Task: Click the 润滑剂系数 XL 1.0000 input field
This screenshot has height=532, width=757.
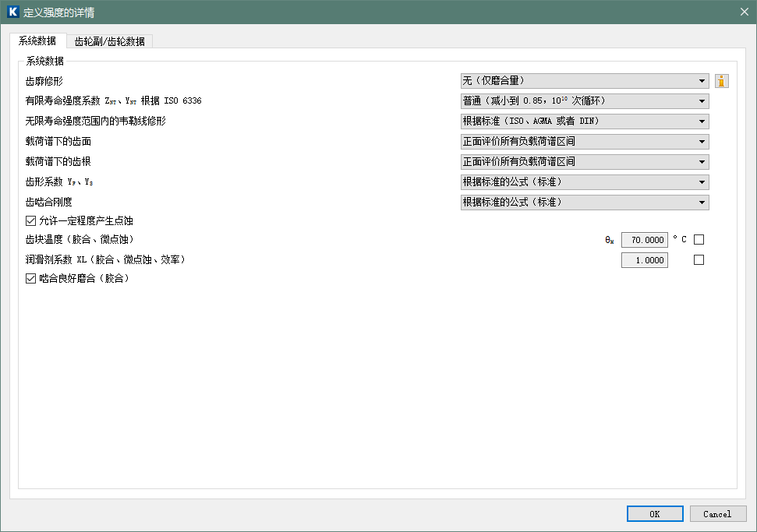Action: pos(645,260)
